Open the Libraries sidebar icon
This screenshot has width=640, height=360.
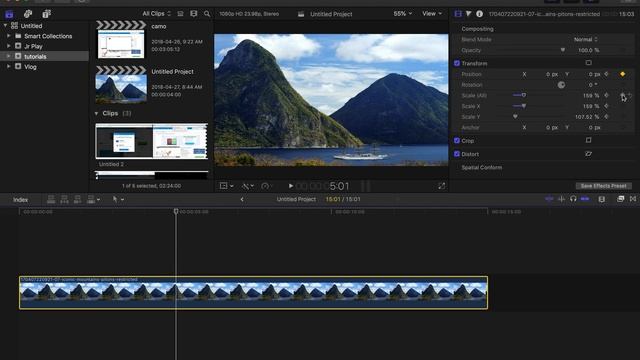coord(9,14)
